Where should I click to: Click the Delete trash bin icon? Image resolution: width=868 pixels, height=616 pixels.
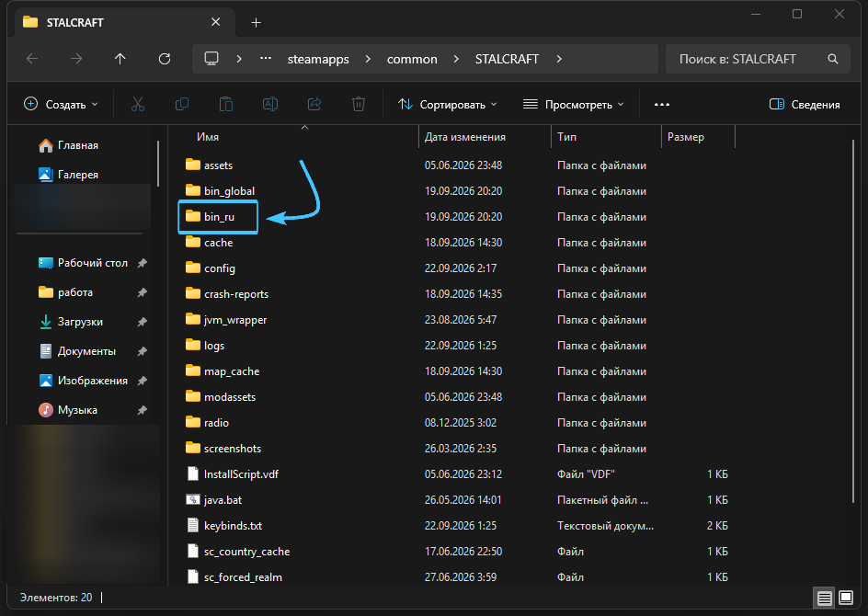(x=359, y=104)
